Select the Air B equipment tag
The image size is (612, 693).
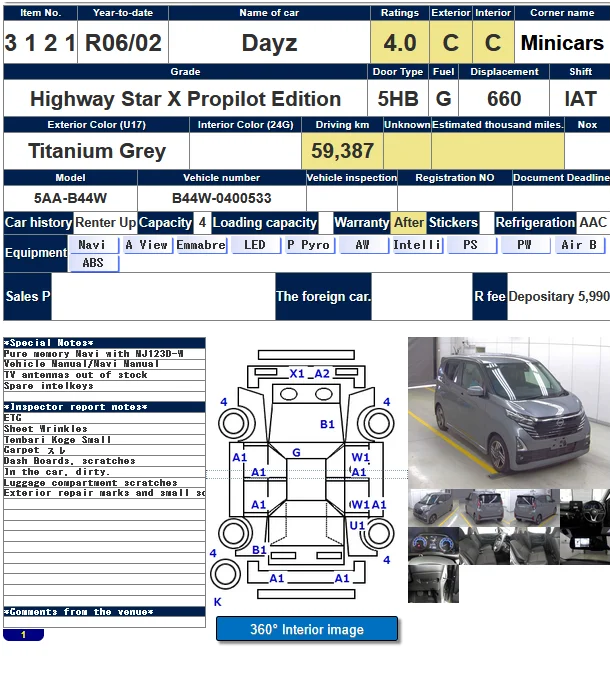click(x=579, y=245)
